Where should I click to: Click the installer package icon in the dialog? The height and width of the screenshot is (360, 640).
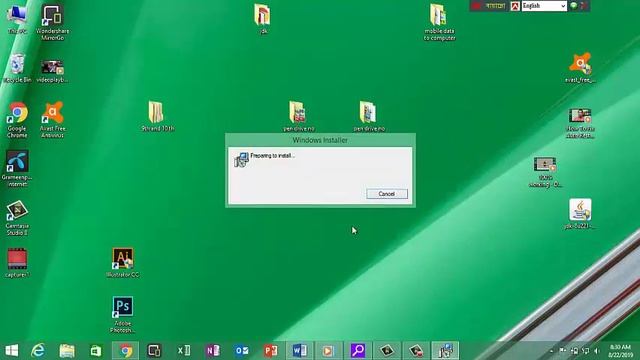(x=241, y=160)
